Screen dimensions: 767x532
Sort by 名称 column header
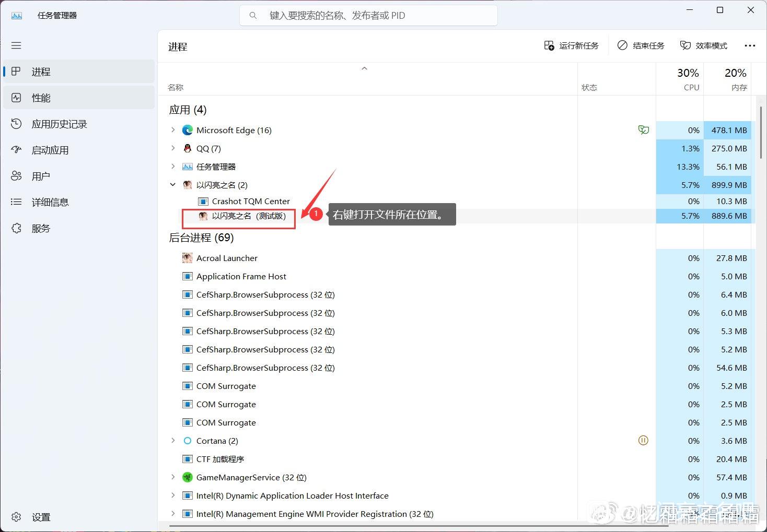176,87
